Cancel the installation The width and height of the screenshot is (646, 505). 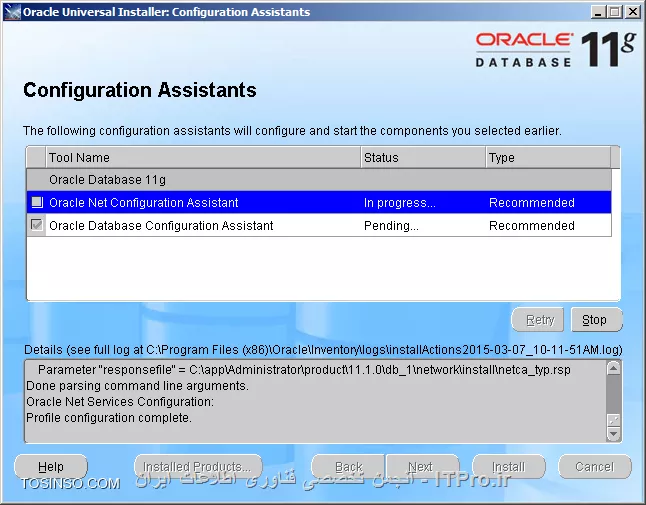point(595,467)
